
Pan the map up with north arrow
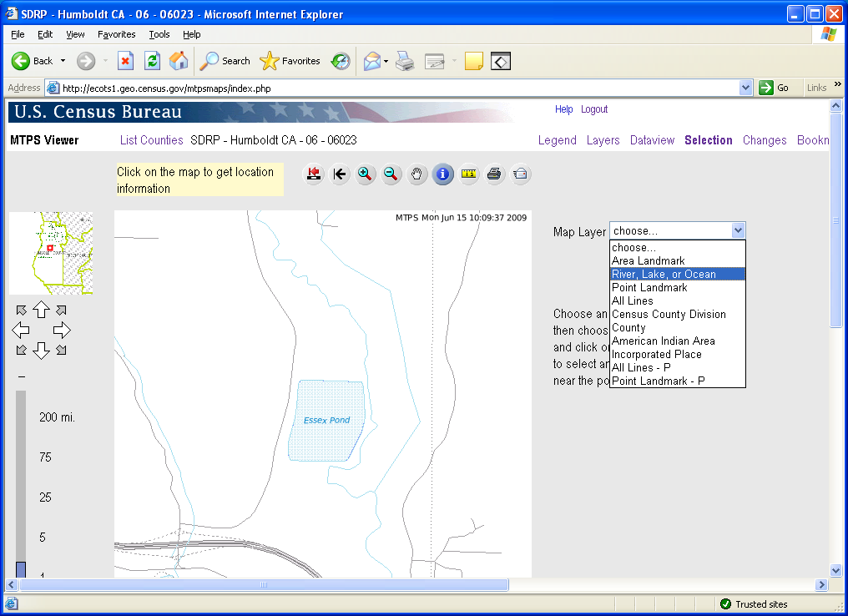[x=41, y=311]
